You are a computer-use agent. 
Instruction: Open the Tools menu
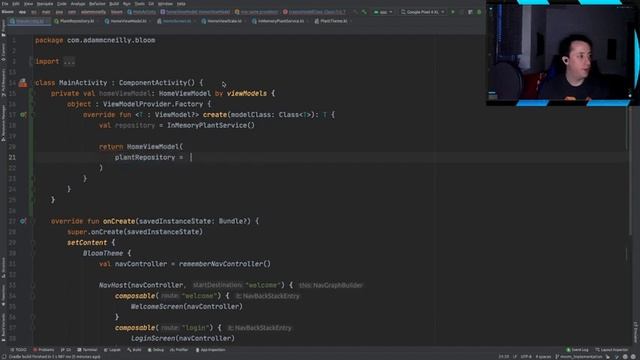pos(140,4)
